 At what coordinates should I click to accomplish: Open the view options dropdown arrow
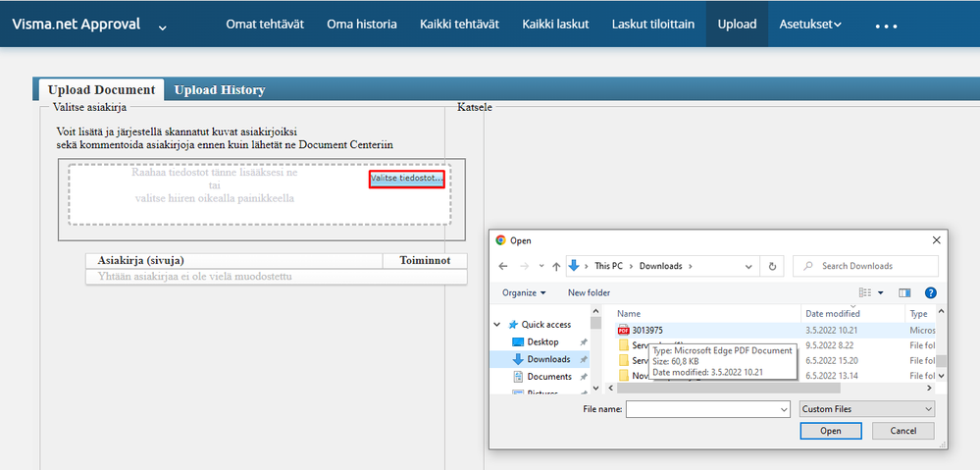[x=881, y=292]
